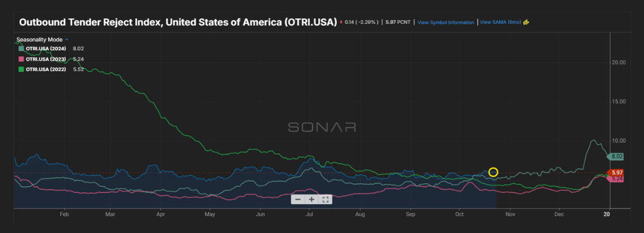Click the 8.02 price tag on axis
Viewport: 644px width, 233px height.
tap(616, 156)
